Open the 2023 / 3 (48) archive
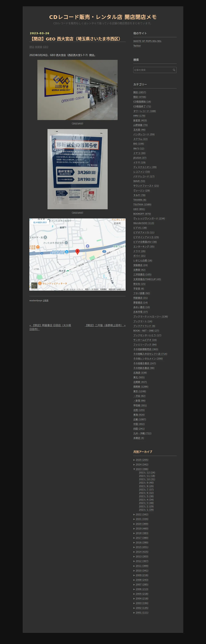206x644 pixels. tap(146, 503)
